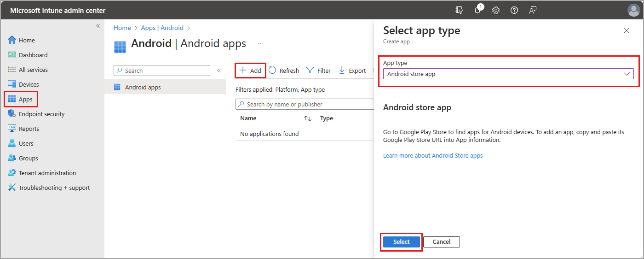
Task: Click the Add button
Action: click(x=250, y=71)
